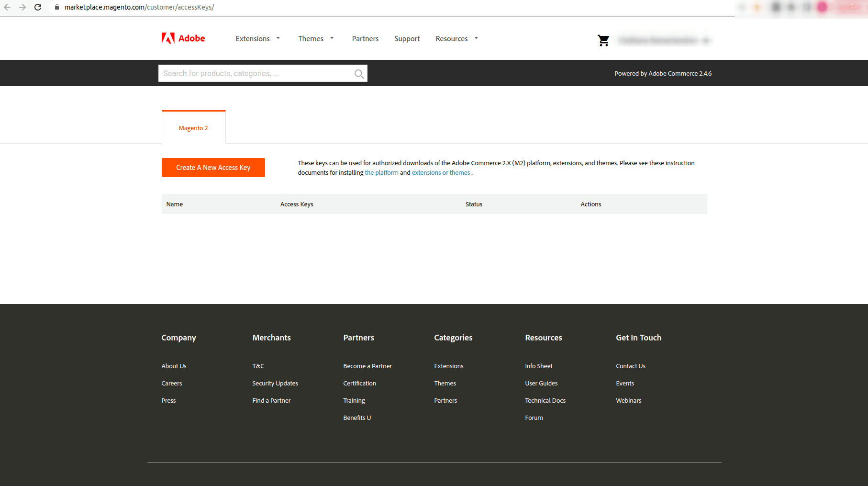Viewport: 868px width, 486px height.
Task: Click the browser address bar URL
Action: tap(139, 7)
